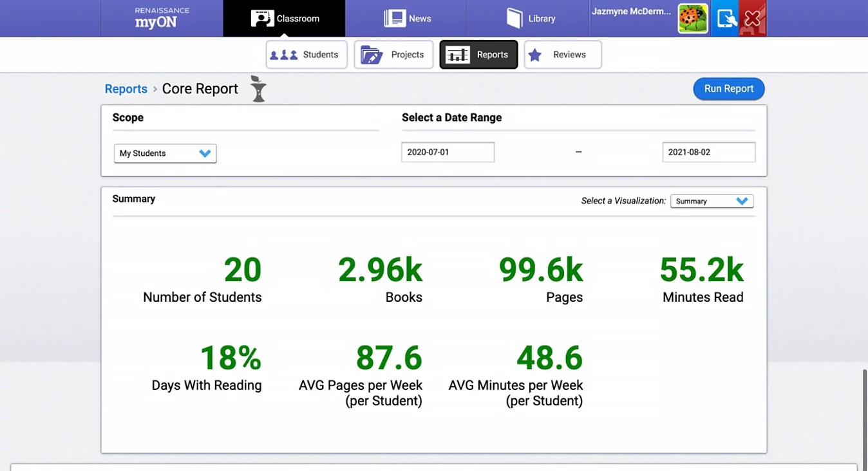Open the Library tab
Image resolution: width=868 pixels, height=471 pixels.
528,18
